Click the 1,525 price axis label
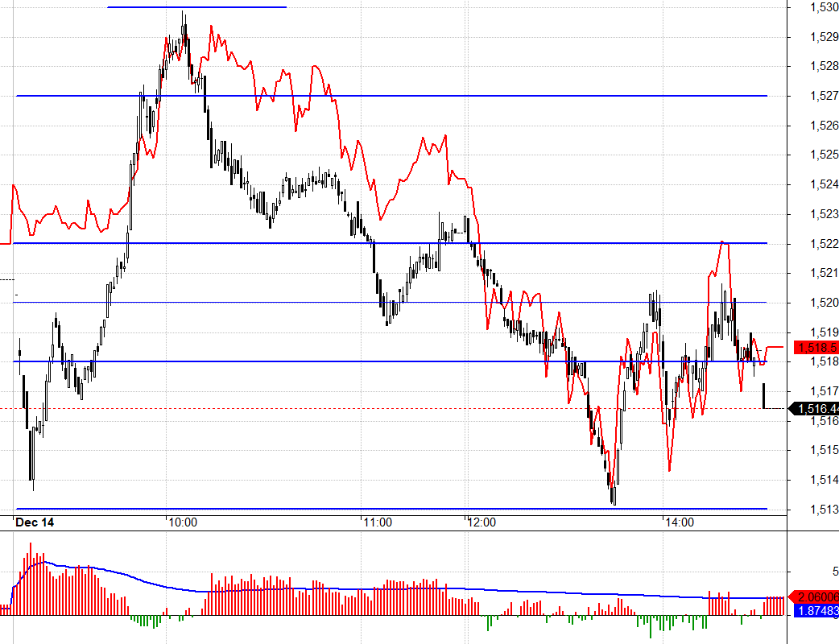This screenshot has height=644, width=839. pos(825,155)
